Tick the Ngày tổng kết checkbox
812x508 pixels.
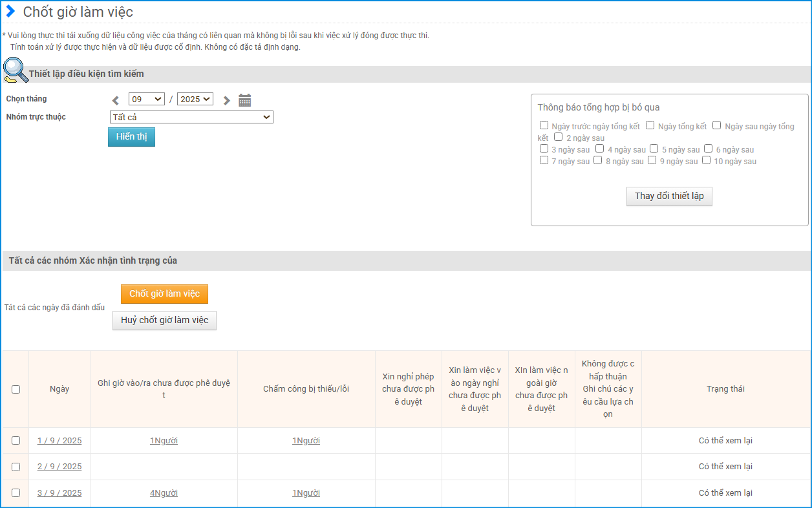(650, 125)
